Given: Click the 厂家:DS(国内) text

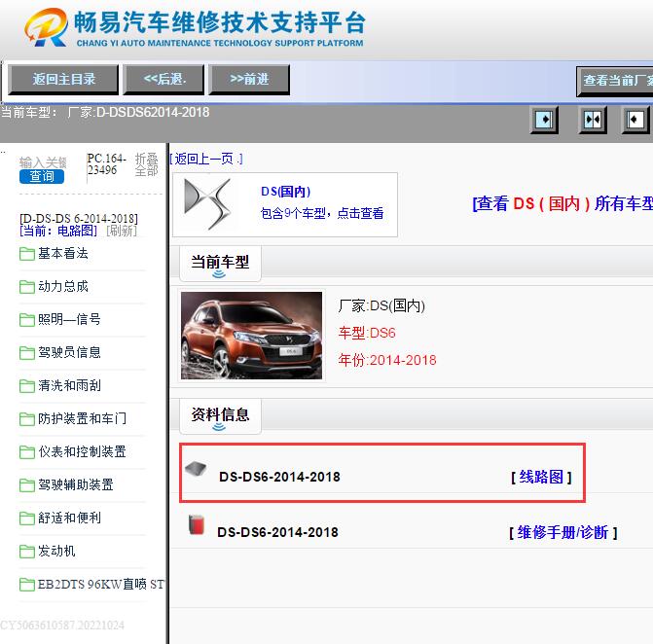Looking at the screenshot, I should pyautogui.click(x=381, y=306).
